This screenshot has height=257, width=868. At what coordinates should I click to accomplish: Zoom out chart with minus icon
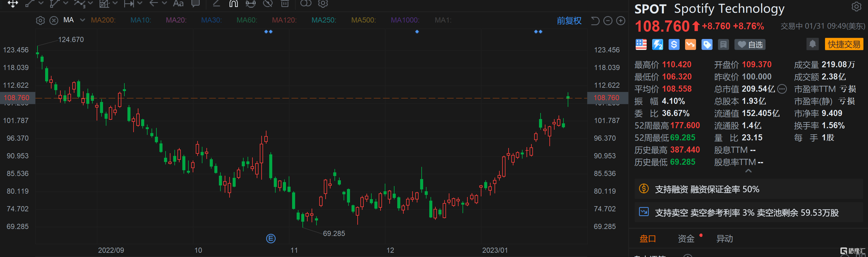[608, 21]
